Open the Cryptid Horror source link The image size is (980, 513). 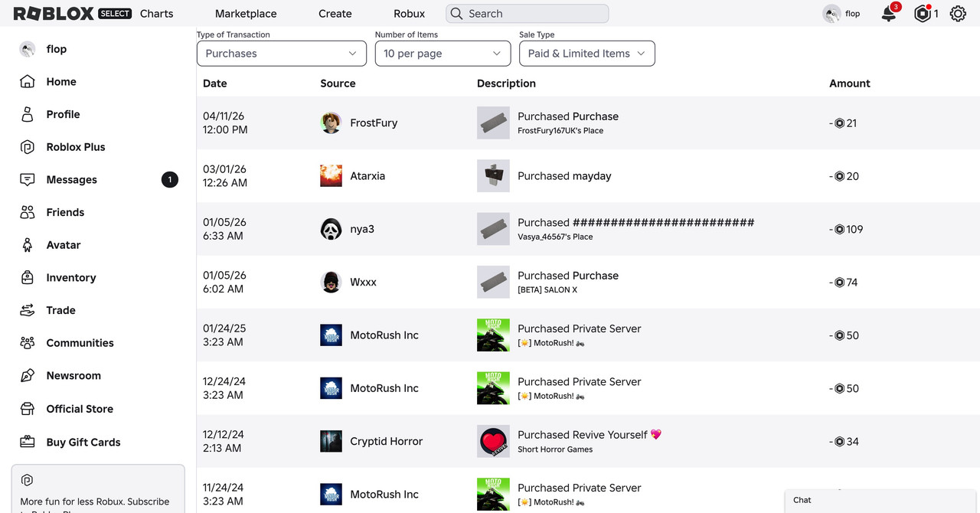coord(386,441)
